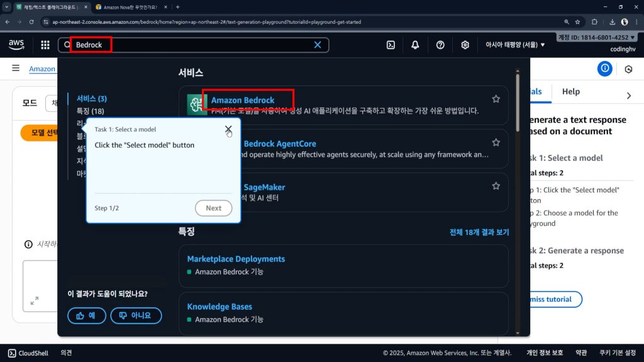Open the browser downloads
The image size is (644, 362).
click(612, 22)
